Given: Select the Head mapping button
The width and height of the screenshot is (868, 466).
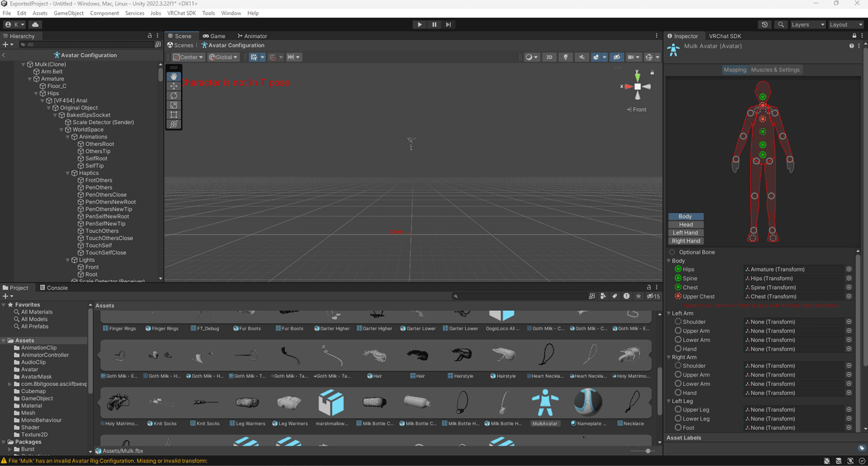Looking at the screenshot, I should coord(686,225).
